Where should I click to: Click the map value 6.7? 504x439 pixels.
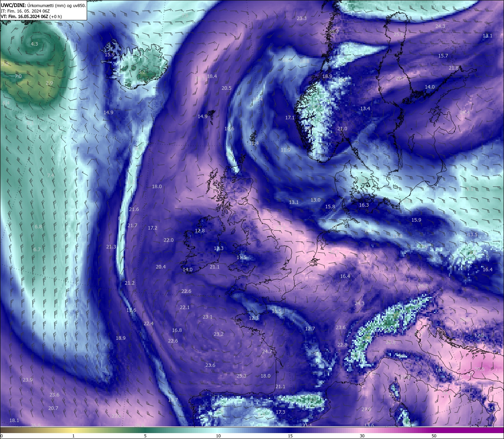point(37,249)
